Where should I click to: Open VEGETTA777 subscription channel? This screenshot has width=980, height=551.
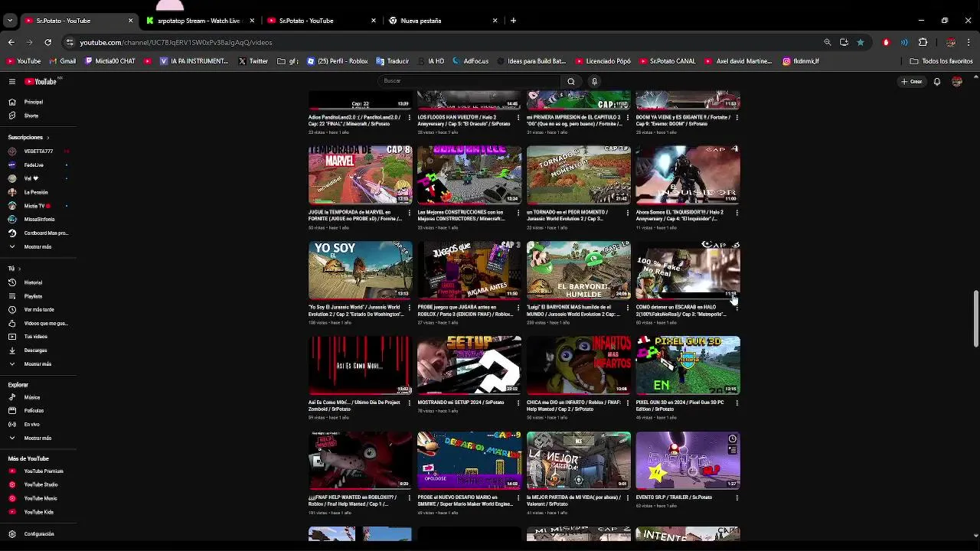coord(38,152)
